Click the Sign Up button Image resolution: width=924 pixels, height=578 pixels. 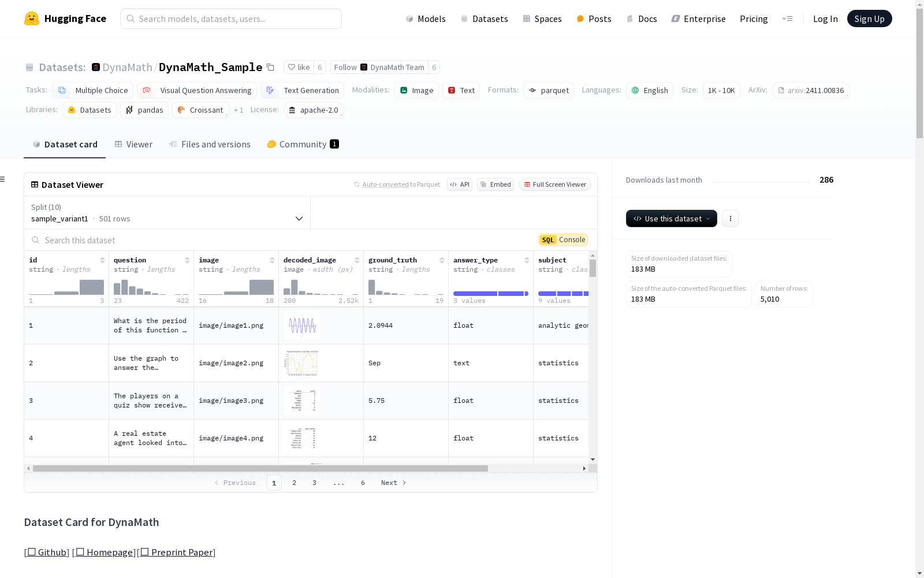tap(869, 18)
